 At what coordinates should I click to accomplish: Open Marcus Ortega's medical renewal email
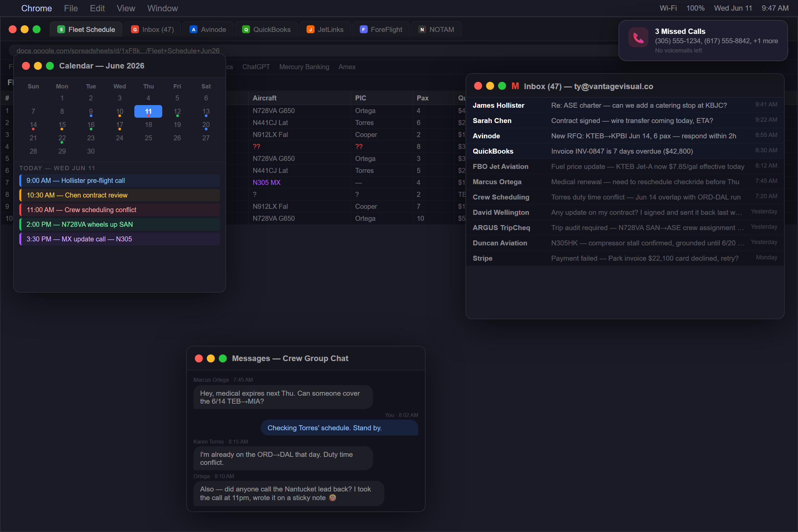[x=625, y=182]
